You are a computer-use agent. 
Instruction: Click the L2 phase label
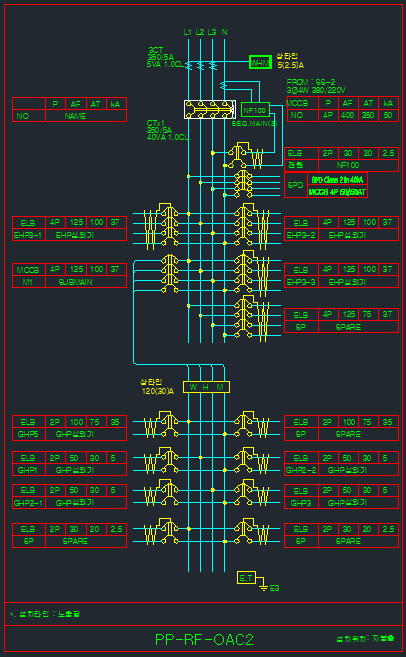coord(200,32)
